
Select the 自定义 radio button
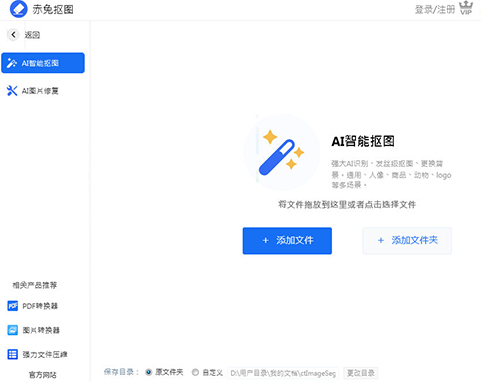coord(195,372)
